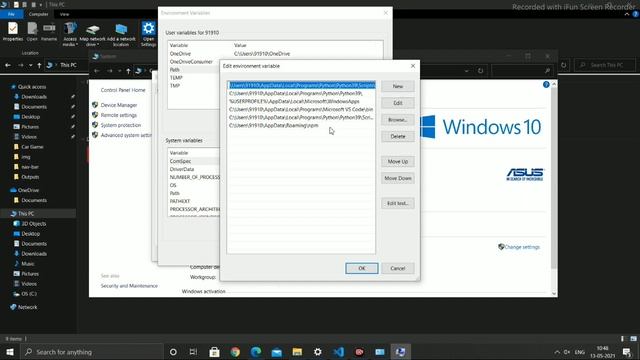The width and height of the screenshot is (640, 360).
Task: Open the System window help icon
Action: [546, 84]
